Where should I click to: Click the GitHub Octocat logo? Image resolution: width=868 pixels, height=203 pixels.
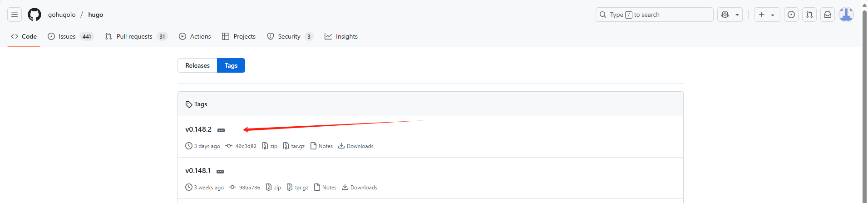pos(35,15)
